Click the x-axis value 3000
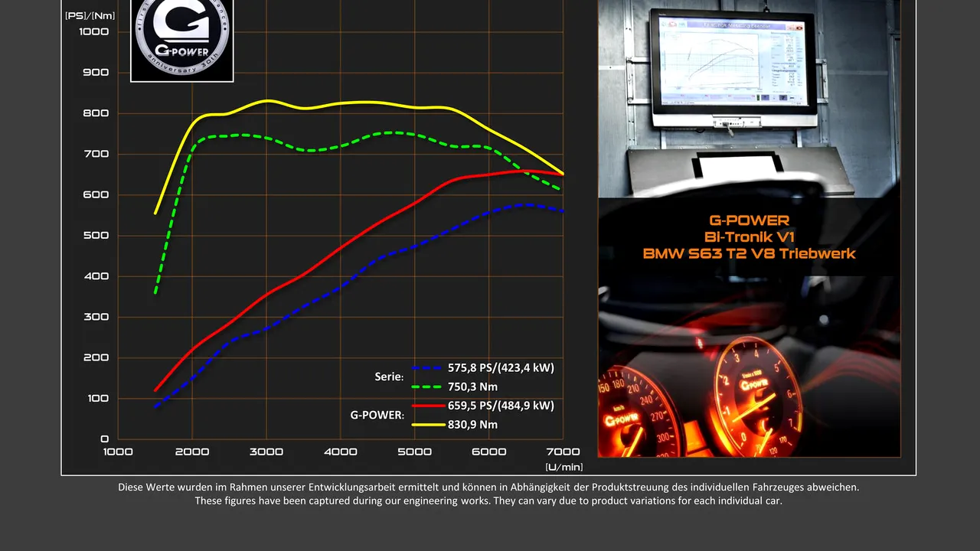The width and height of the screenshot is (980, 551). (x=266, y=452)
